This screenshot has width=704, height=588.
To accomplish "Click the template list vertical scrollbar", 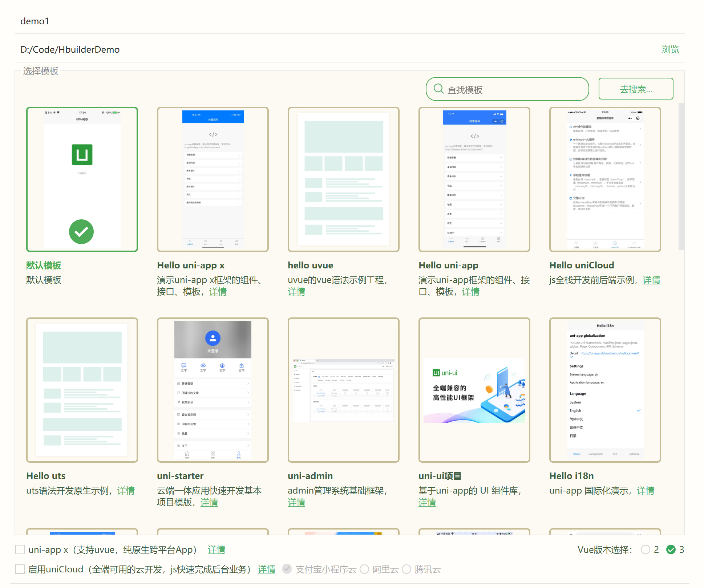I will tap(681, 177).
